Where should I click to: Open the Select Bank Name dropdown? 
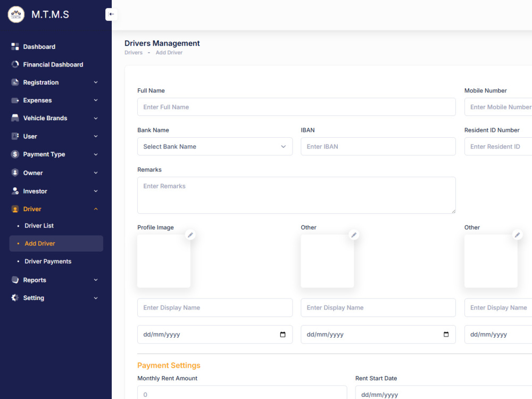tap(215, 147)
